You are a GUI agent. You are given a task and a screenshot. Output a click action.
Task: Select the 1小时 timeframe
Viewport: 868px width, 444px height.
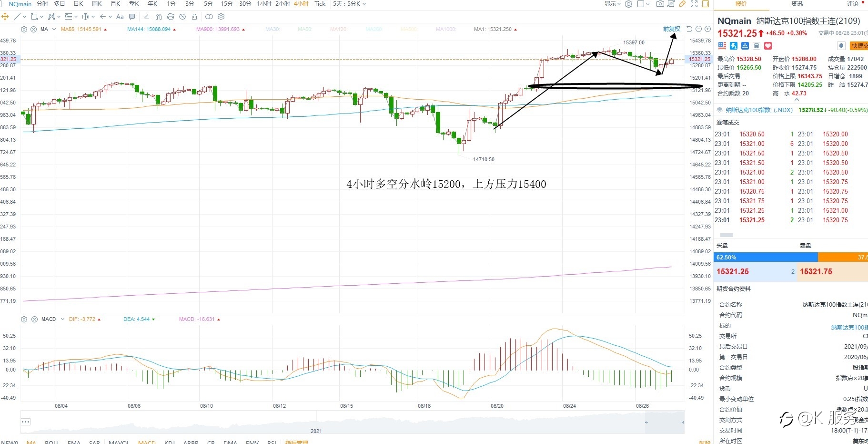pyautogui.click(x=264, y=4)
